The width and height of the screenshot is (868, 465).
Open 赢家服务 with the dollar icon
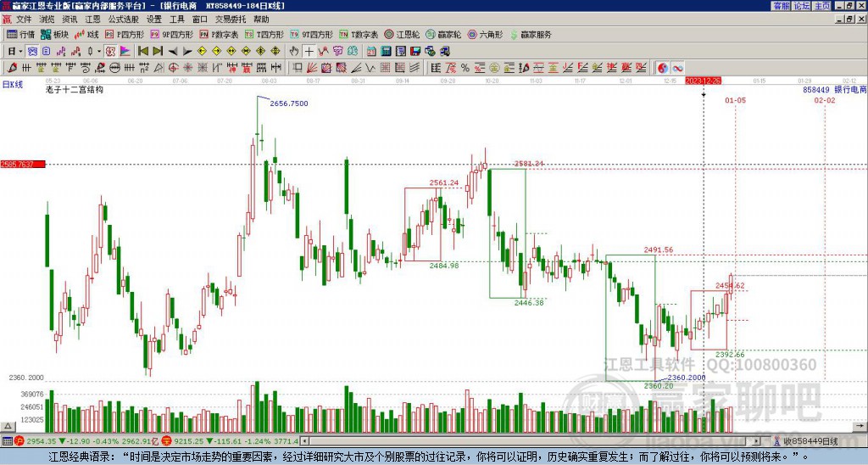(531, 34)
